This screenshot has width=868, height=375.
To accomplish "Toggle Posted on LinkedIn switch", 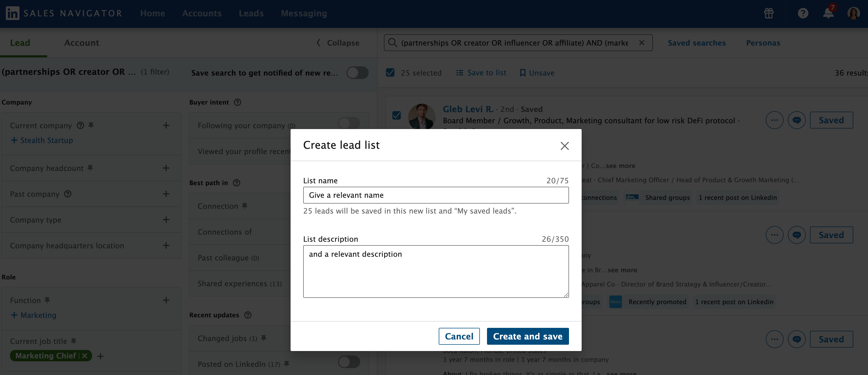I will [349, 362].
